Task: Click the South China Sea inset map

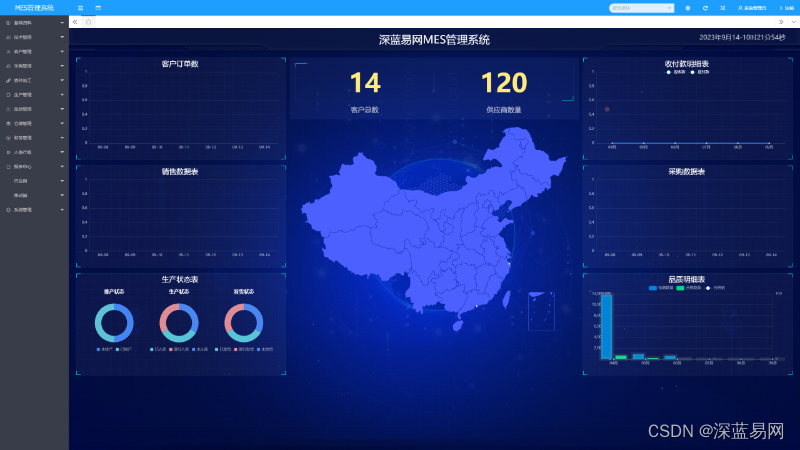Action: pos(541,311)
